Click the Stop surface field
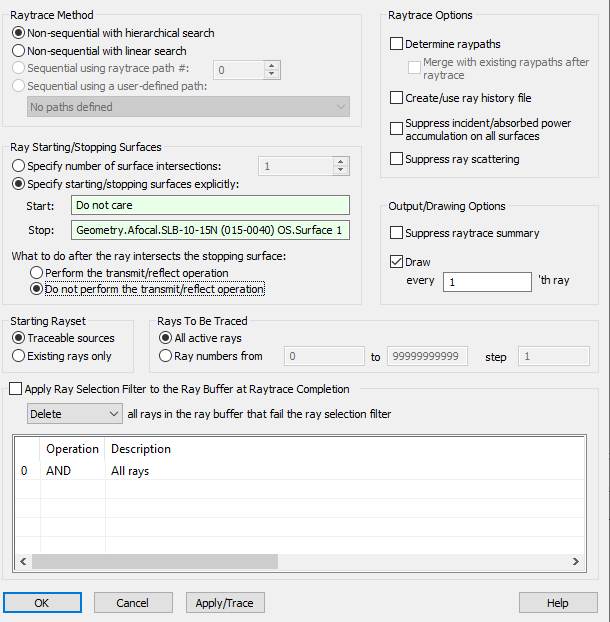Image resolution: width=610 pixels, height=622 pixels. [211, 231]
